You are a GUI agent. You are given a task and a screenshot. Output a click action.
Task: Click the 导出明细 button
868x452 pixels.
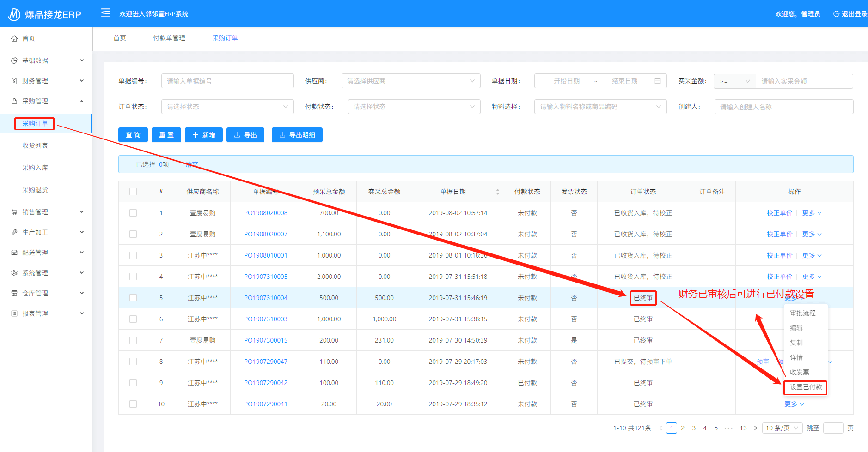pyautogui.click(x=297, y=135)
